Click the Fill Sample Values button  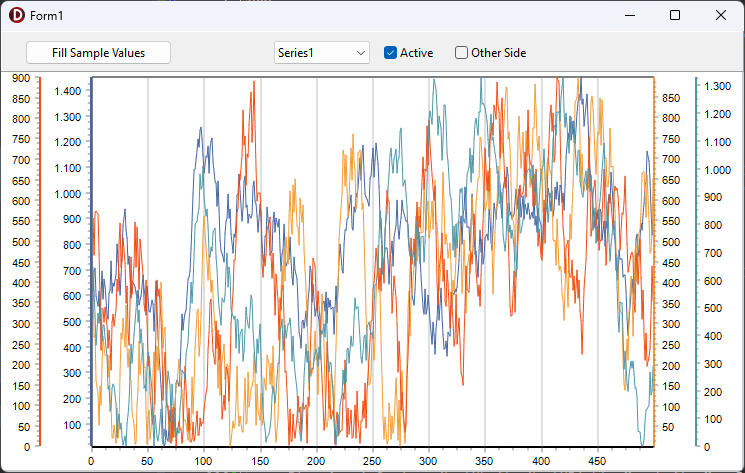click(98, 53)
